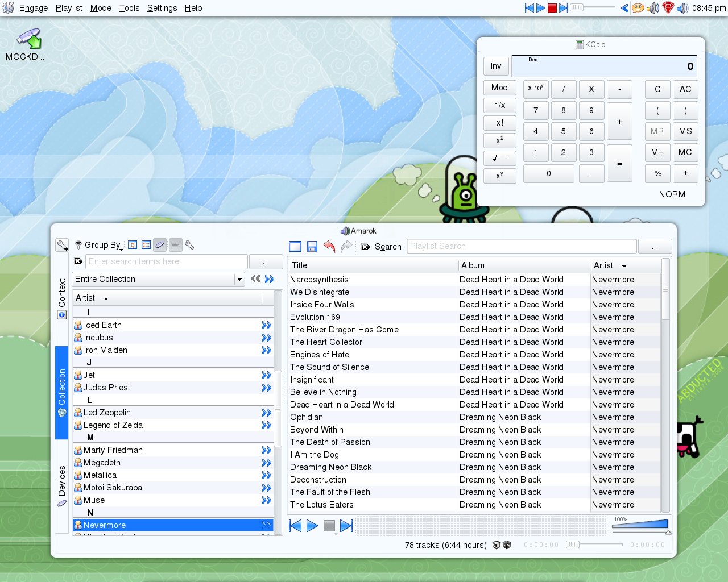
Task: Expand Muse artist arrows
Action: [266, 500]
